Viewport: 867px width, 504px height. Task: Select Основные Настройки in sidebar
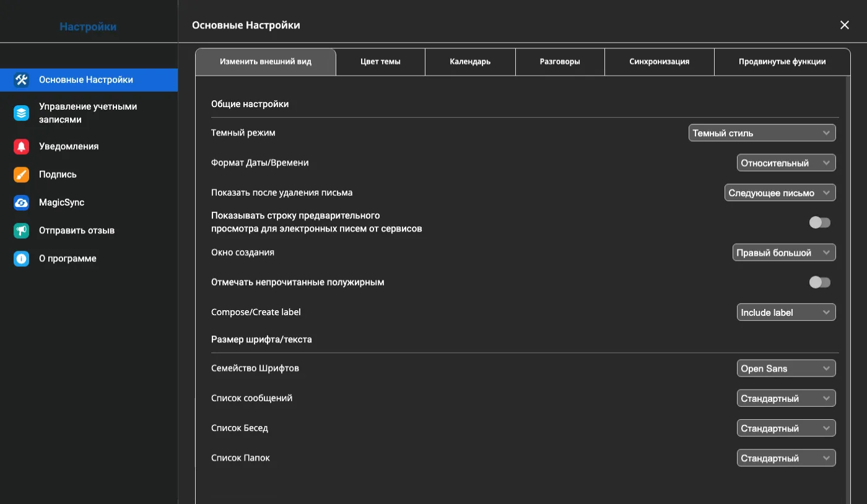[x=89, y=80]
